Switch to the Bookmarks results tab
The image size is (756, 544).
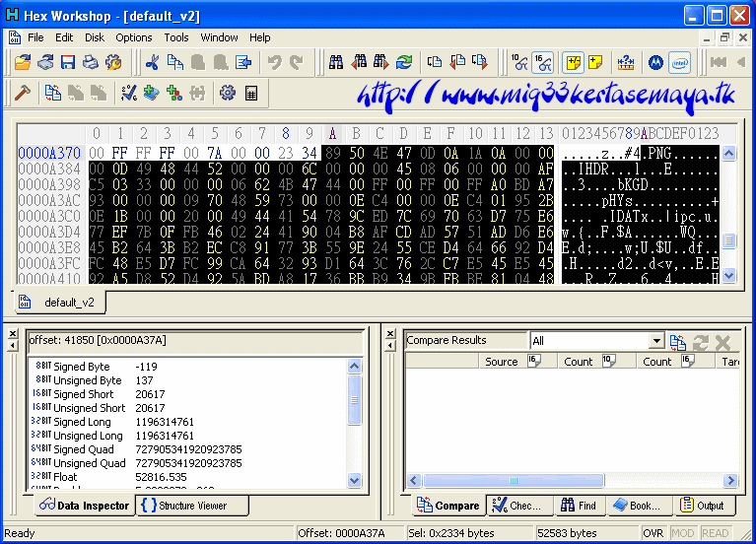pyautogui.click(x=640, y=506)
